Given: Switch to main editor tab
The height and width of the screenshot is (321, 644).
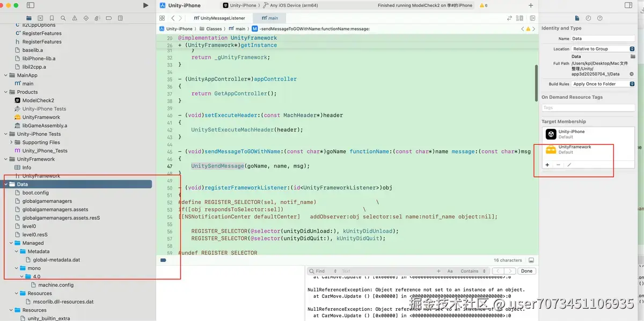Looking at the screenshot, I should coord(269,18).
